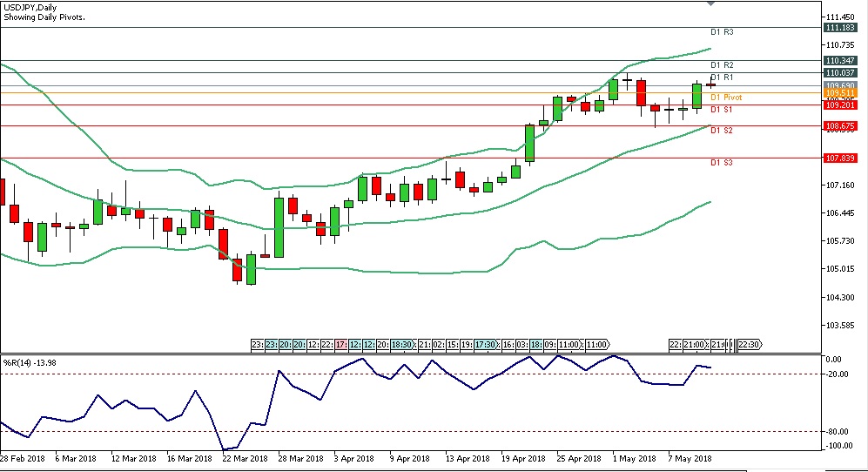Select the D1 R3 resistance label
Image resolution: width=868 pixels, height=472 pixels.
722,32
